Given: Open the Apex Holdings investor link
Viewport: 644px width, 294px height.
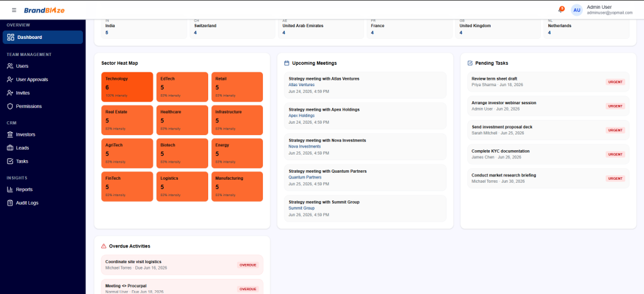Looking at the screenshot, I should 301,116.
